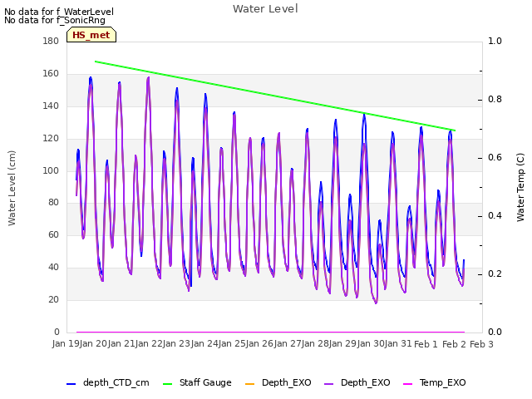Toggle Temp_EXO series in legend
532x399 pixels.
pos(434,382)
